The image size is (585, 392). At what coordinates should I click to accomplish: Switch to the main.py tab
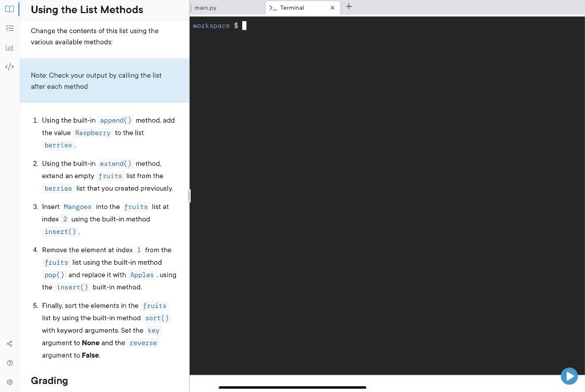(x=205, y=7)
